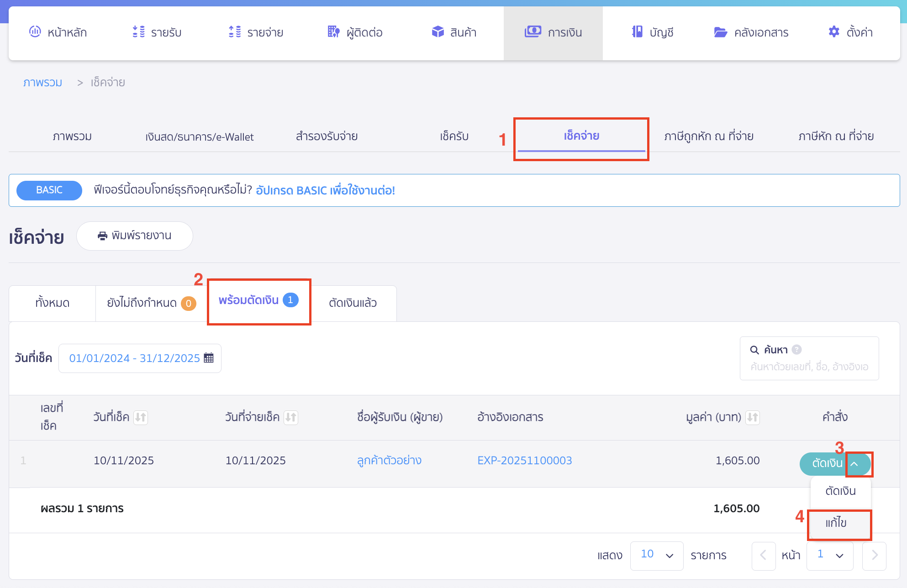Viewport: 907px width, 588px height.
Task: Open the rows-per-page dropdown showing 10
Action: [x=657, y=556]
